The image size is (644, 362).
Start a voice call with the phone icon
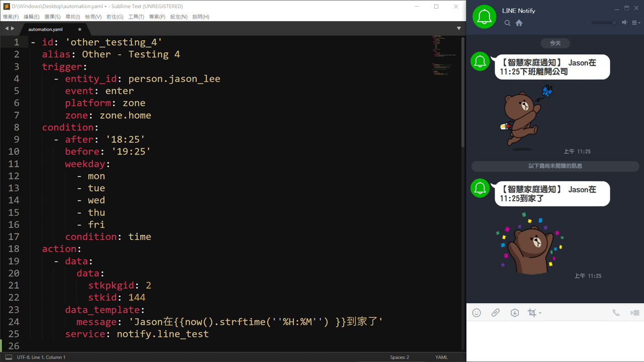click(x=616, y=313)
